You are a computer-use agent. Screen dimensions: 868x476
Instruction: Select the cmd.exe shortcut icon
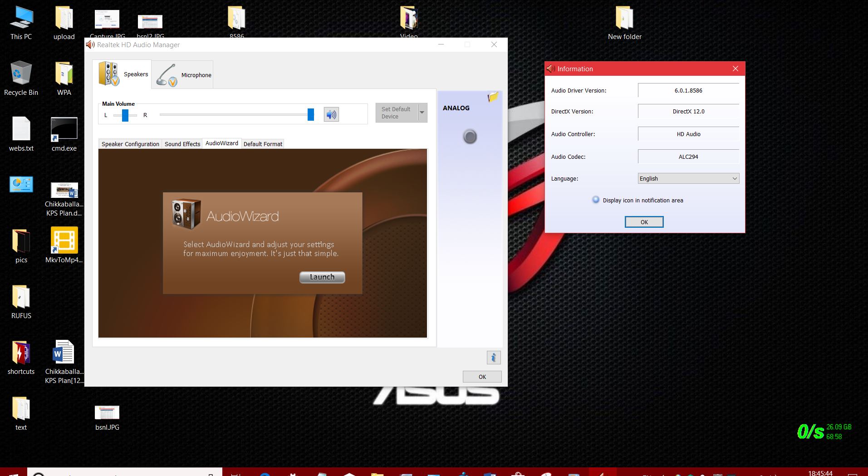click(x=64, y=134)
